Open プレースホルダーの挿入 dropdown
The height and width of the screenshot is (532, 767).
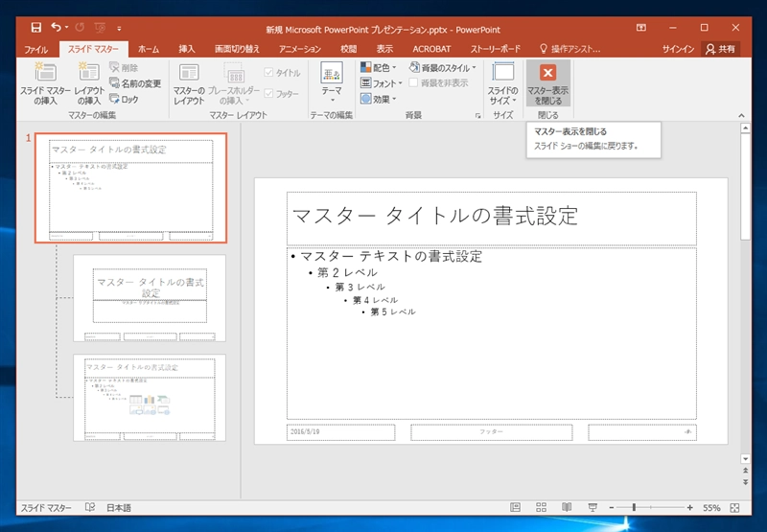(234, 83)
